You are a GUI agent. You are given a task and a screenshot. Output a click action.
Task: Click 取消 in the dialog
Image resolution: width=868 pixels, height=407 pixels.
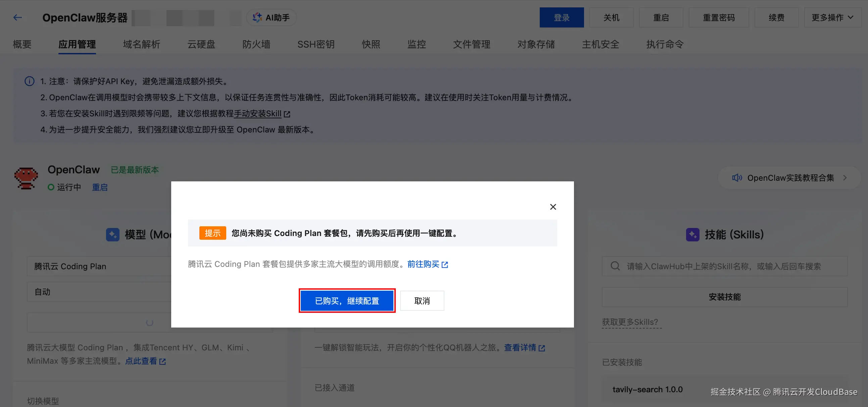[x=422, y=301]
